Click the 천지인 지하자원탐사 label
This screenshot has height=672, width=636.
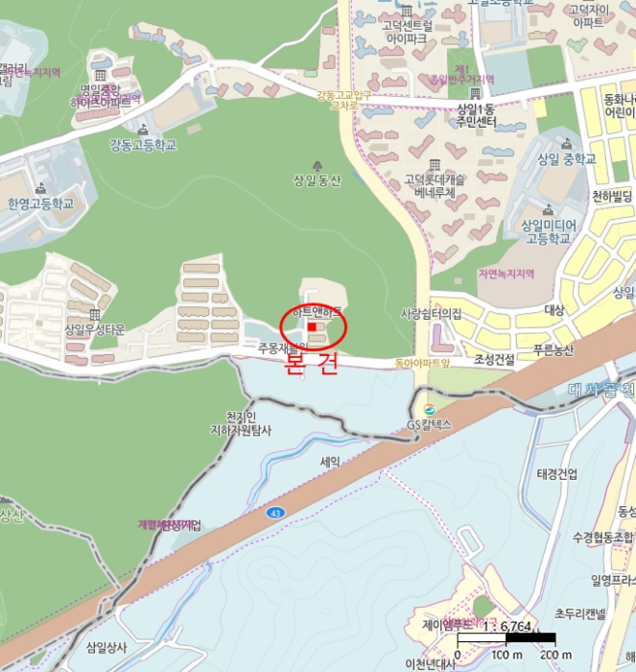tap(241, 423)
